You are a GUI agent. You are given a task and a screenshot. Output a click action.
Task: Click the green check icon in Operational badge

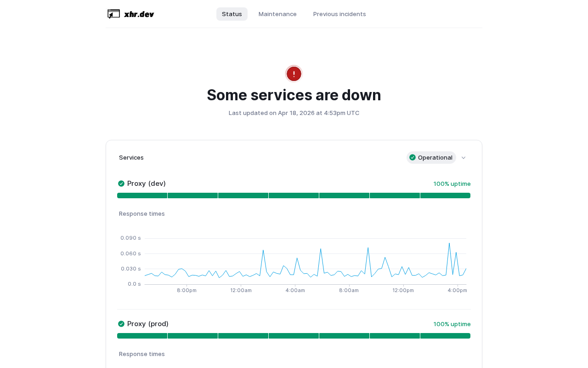point(413,157)
